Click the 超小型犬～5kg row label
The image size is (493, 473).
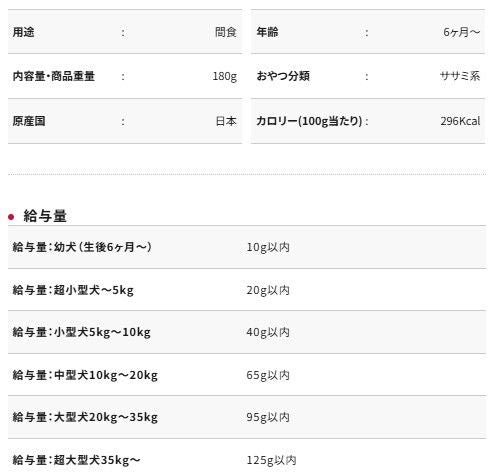[x=73, y=290]
